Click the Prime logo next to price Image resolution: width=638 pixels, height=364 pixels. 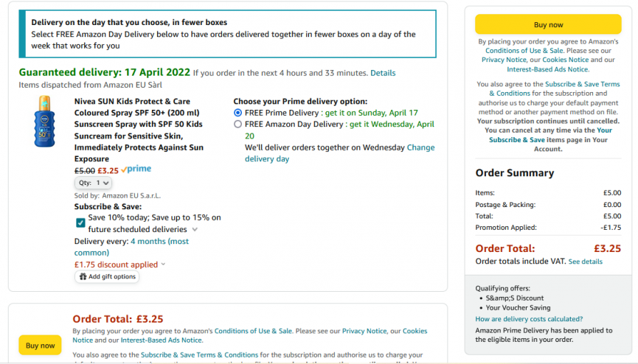point(136,169)
